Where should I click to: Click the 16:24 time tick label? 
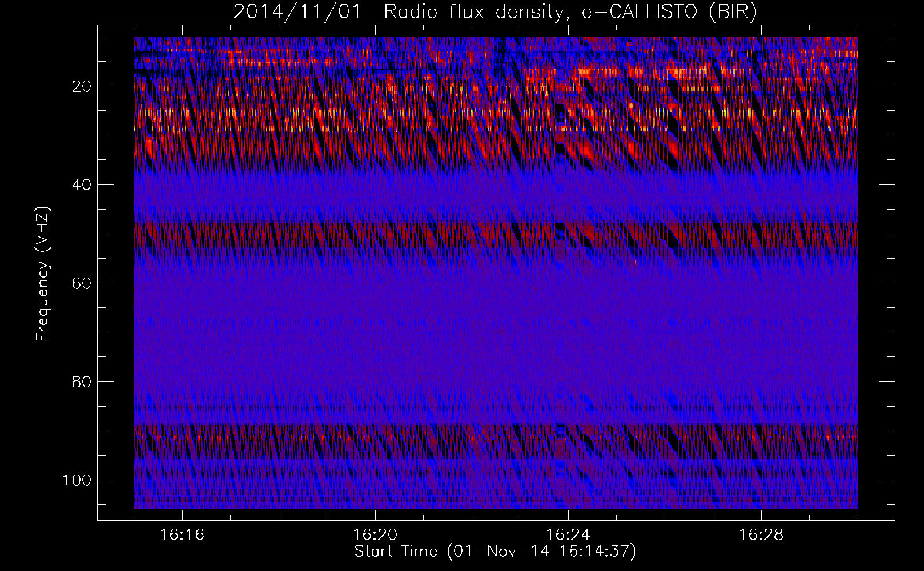tap(568, 535)
